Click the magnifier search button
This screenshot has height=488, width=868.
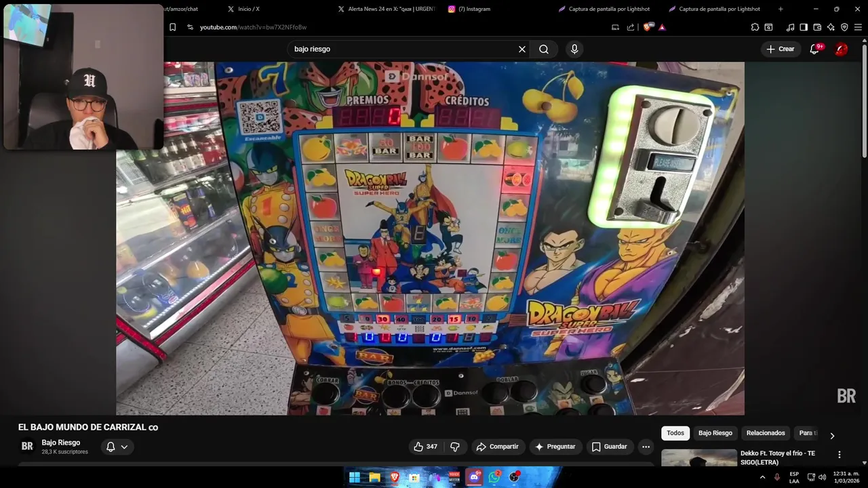[x=544, y=49]
